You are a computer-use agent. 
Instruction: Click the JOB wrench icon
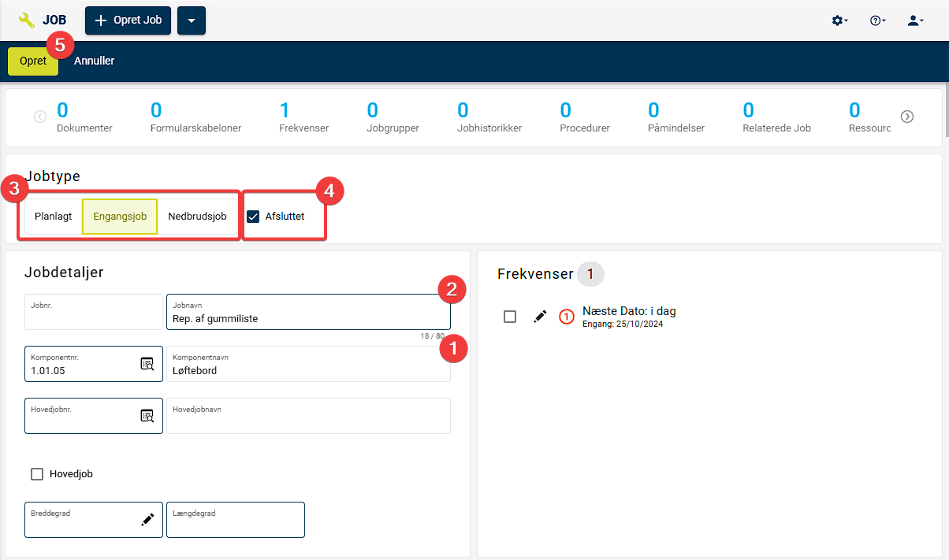(x=27, y=20)
